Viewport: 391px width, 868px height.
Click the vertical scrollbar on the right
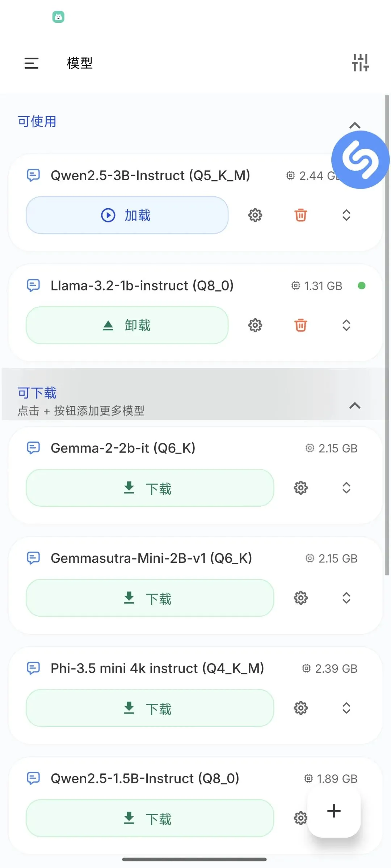tap(387, 335)
